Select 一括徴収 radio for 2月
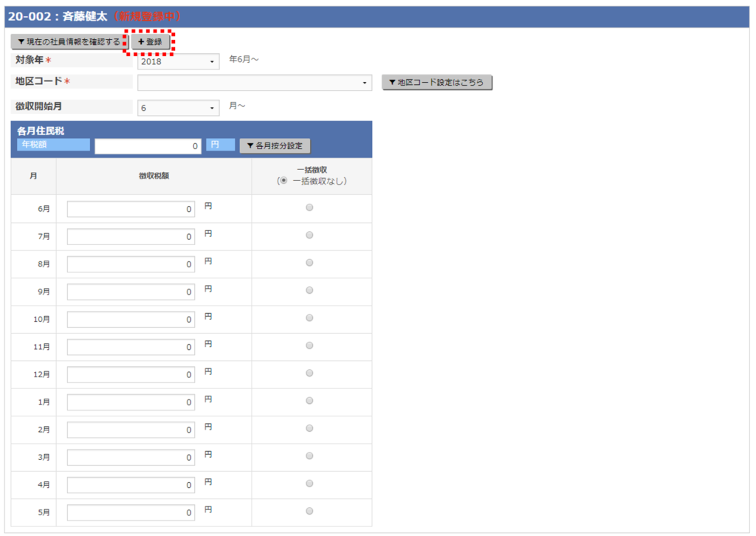Screen dimensions: 756x536 coord(309,428)
